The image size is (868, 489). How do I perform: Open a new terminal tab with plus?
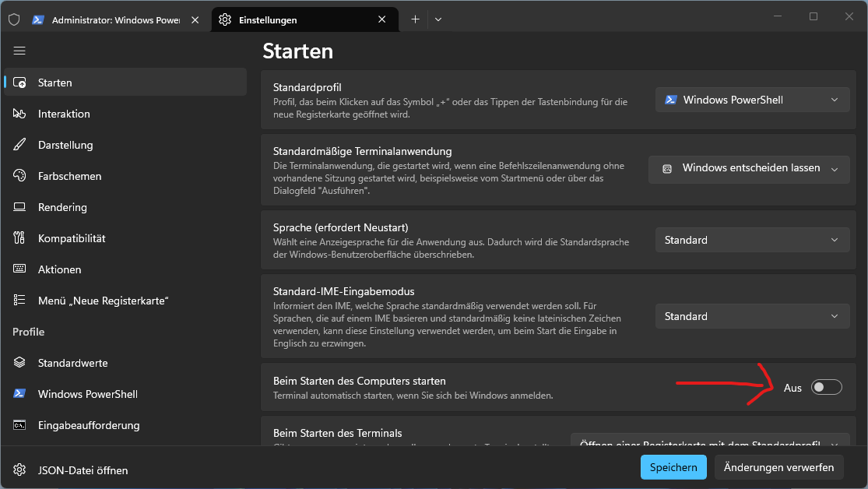click(x=416, y=19)
